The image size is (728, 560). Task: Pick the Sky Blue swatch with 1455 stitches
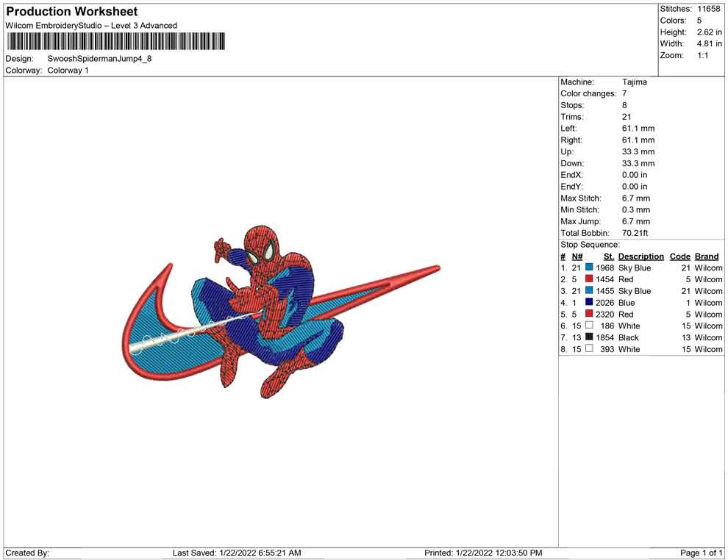coord(589,290)
